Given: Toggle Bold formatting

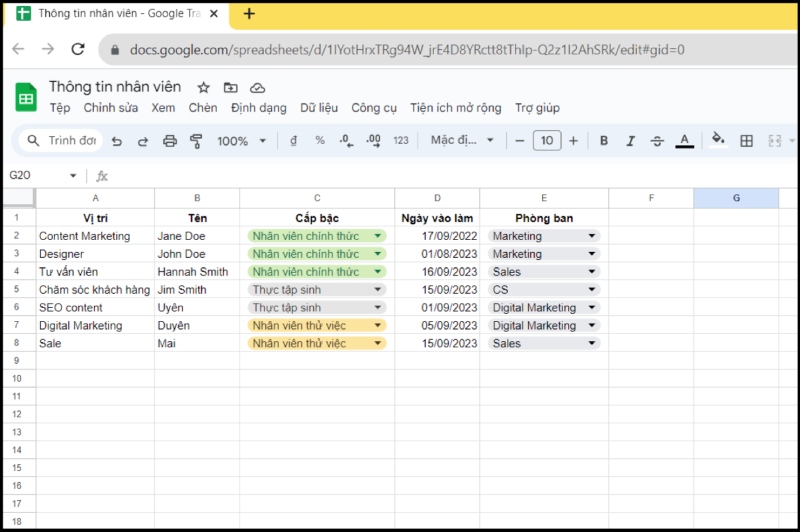Looking at the screenshot, I should point(604,141).
